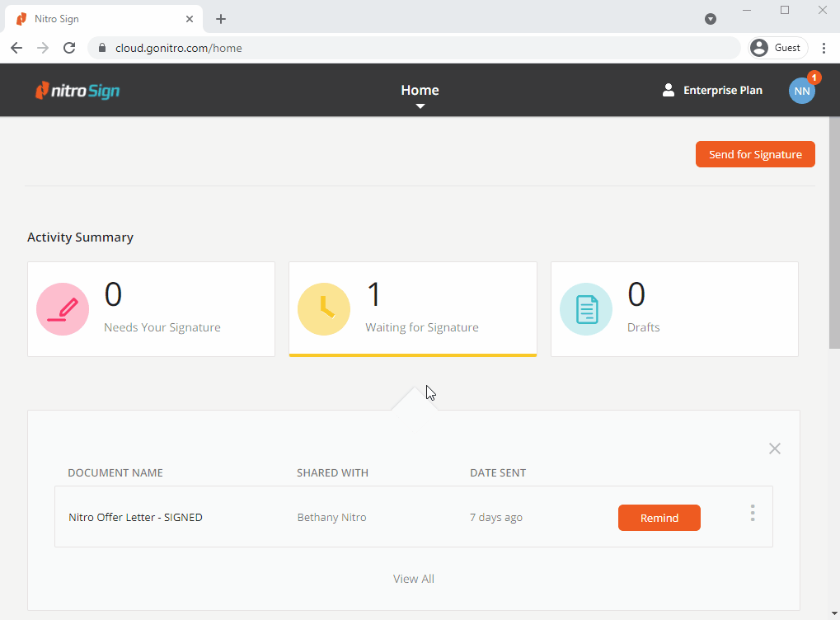Open three-dot menu for Nitro Offer Letter

(753, 514)
